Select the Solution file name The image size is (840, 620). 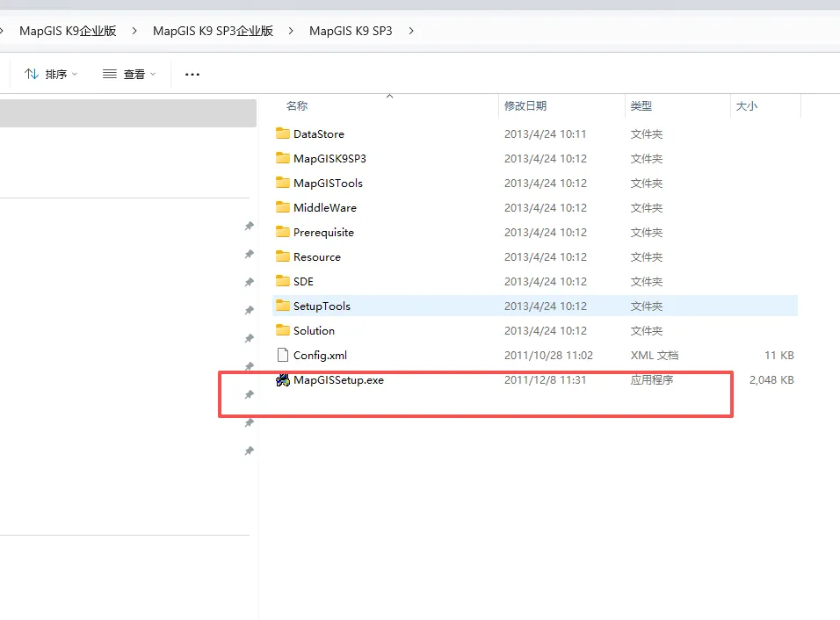tap(314, 331)
